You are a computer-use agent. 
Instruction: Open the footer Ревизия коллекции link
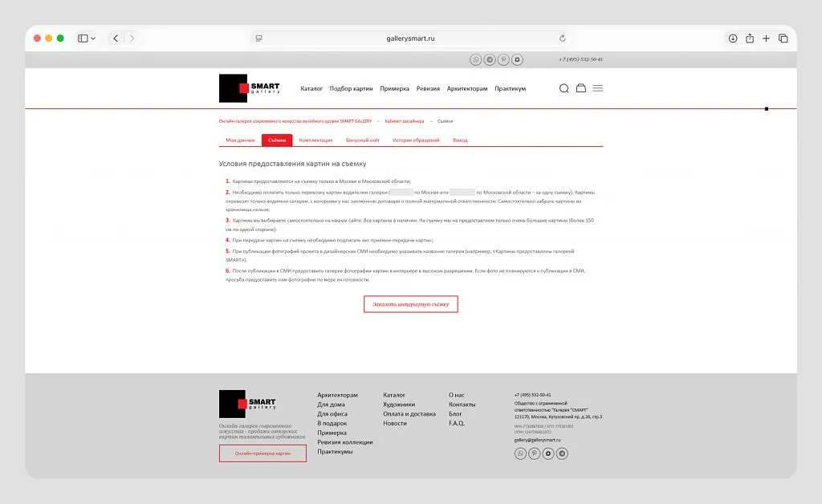[345, 442]
